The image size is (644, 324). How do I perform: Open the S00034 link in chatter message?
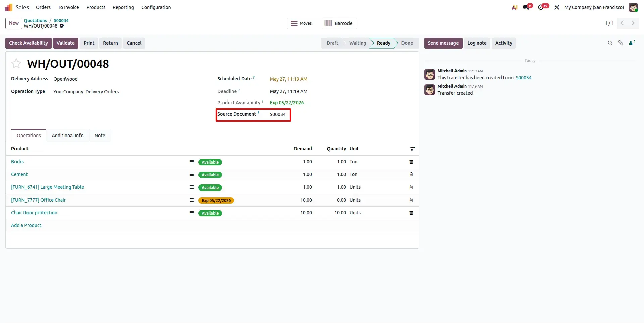coord(523,78)
